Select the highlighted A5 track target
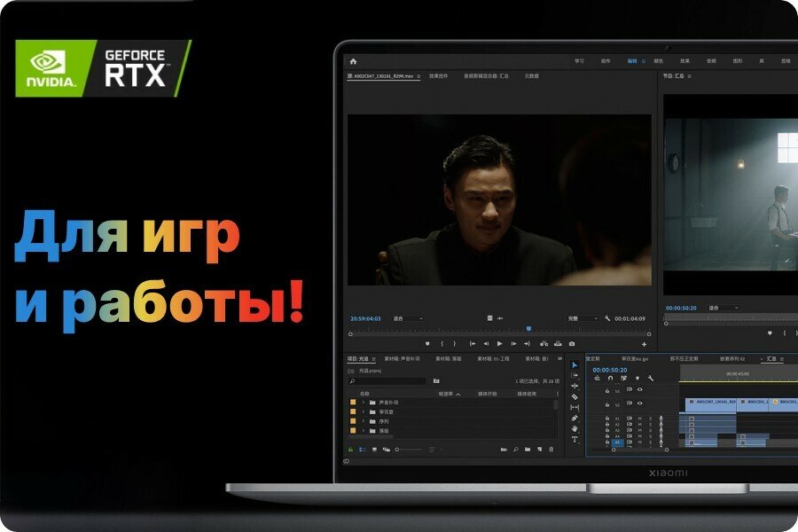 tap(617, 442)
